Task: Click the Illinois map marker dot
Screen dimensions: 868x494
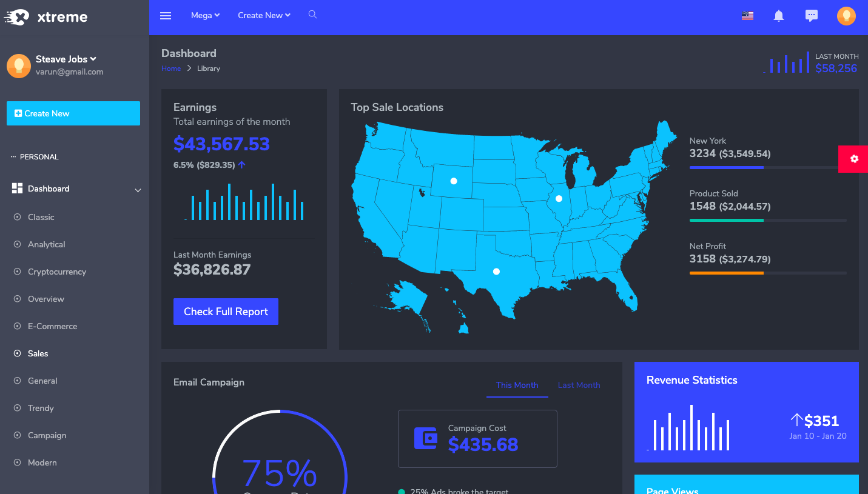Action: (559, 198)
